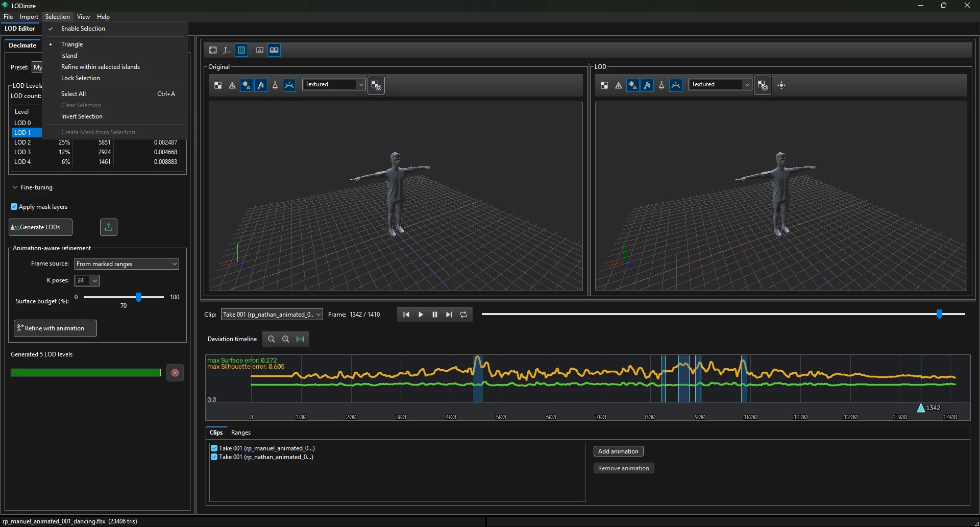Image resolution: width=980 pixels, height=527 pixels.
Task: Switch to the Ranges tab
Action: pyautogui.click(x=241, y=433)
